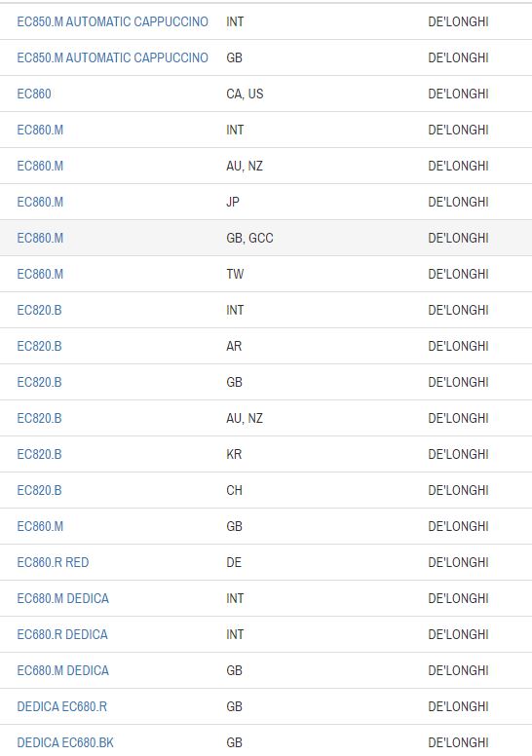Open the EC860.R RED model link
This screenshot has width=532, height=756.
tap(53, 562)
